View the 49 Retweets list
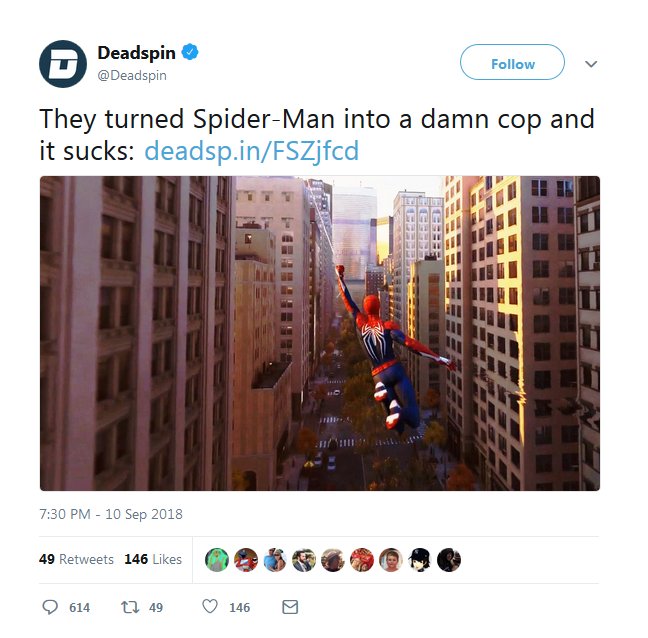Viewport: 648px width, 638px height. click(x=76, y=559)
